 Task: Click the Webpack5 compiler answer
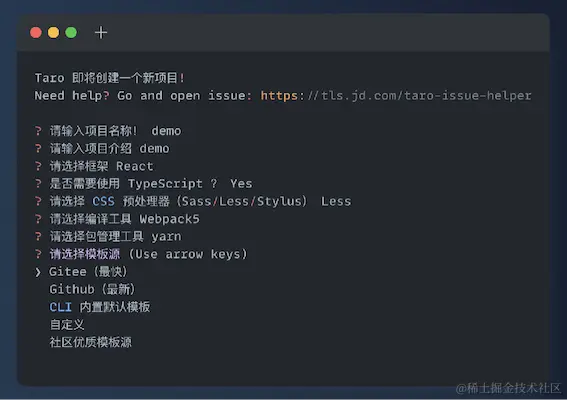[170, 219]
